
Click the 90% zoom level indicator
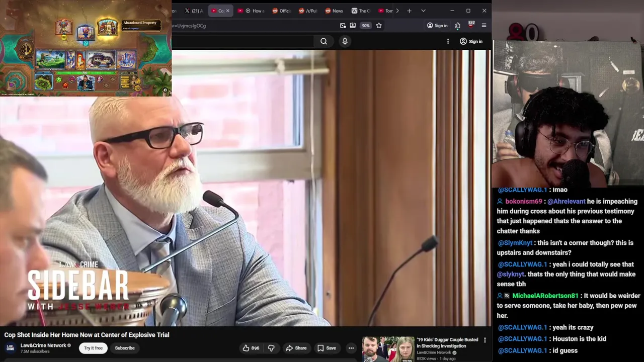tap(366, 26)
